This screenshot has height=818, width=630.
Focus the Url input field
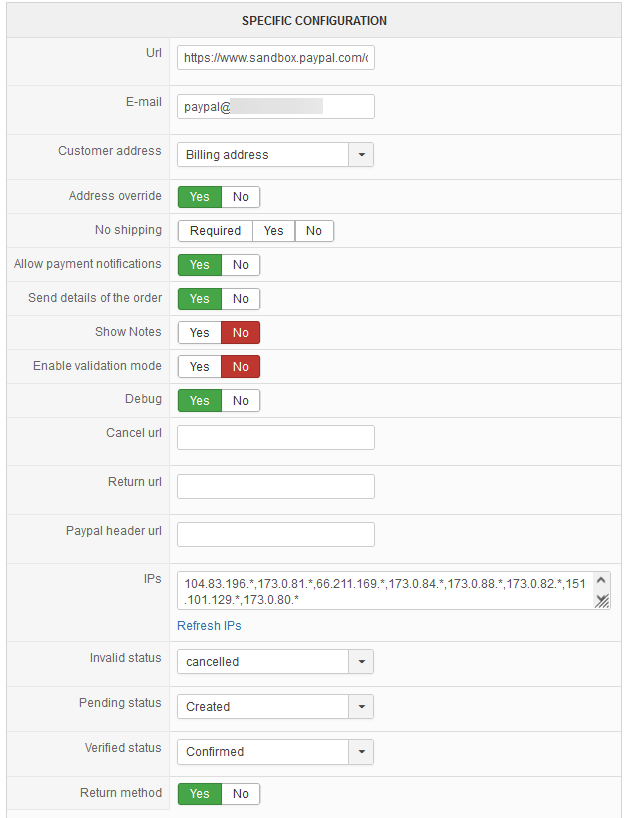(x=275, y=59)
